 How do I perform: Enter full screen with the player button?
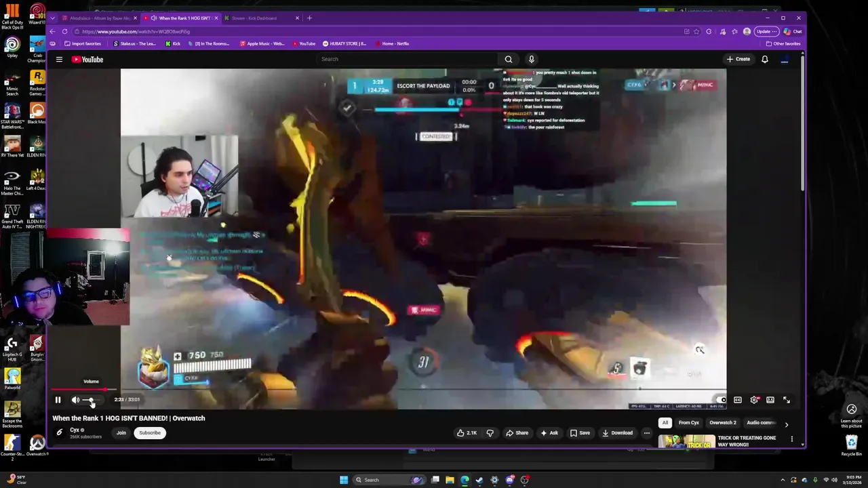point(787,400)
